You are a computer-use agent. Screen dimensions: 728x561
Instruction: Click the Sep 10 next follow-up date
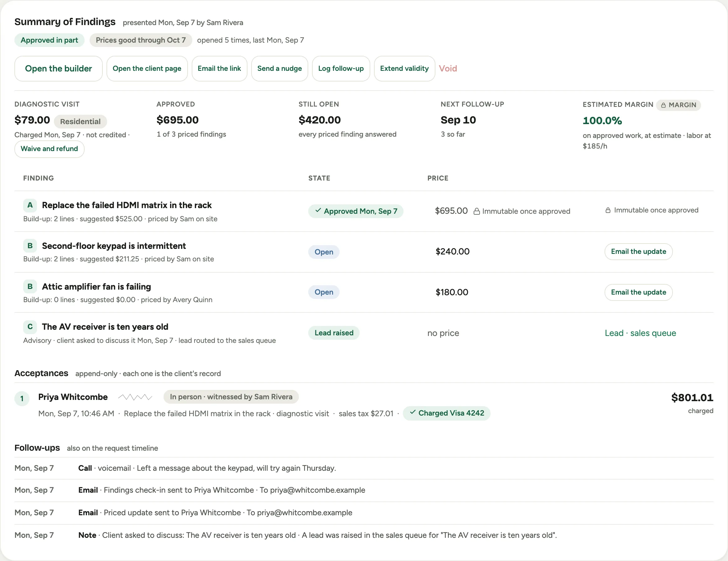[x=458, y=120]
